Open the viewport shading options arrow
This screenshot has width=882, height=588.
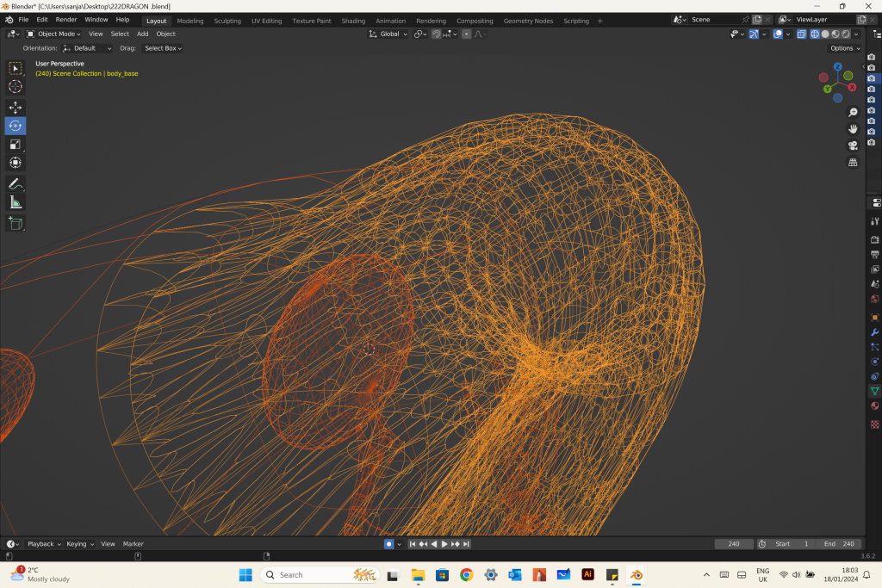pyautogui.click(x=857, y=34)
